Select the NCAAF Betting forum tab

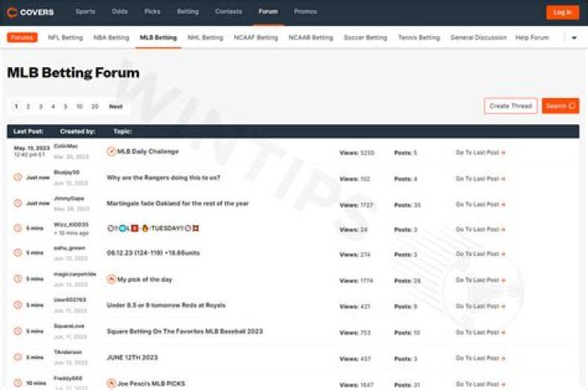pyautogui.click(x=256, y=38)
